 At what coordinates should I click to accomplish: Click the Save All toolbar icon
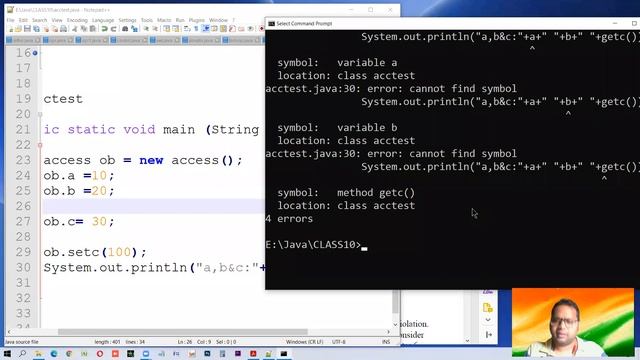[x=36, y=29]
